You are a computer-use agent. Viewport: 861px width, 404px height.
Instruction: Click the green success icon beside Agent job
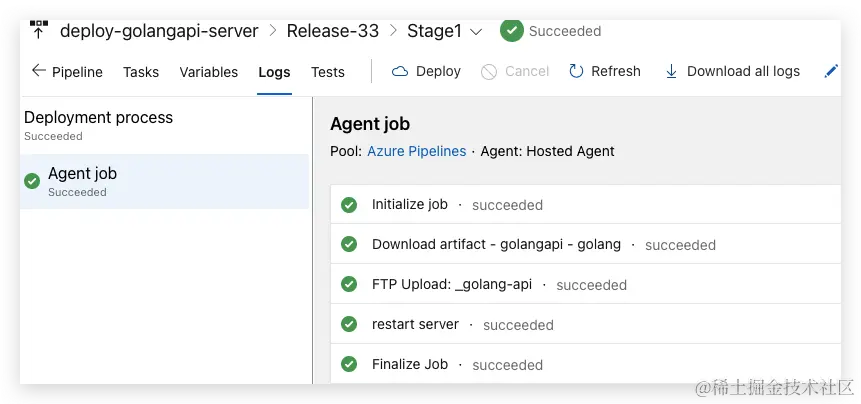tap(32, 180)
